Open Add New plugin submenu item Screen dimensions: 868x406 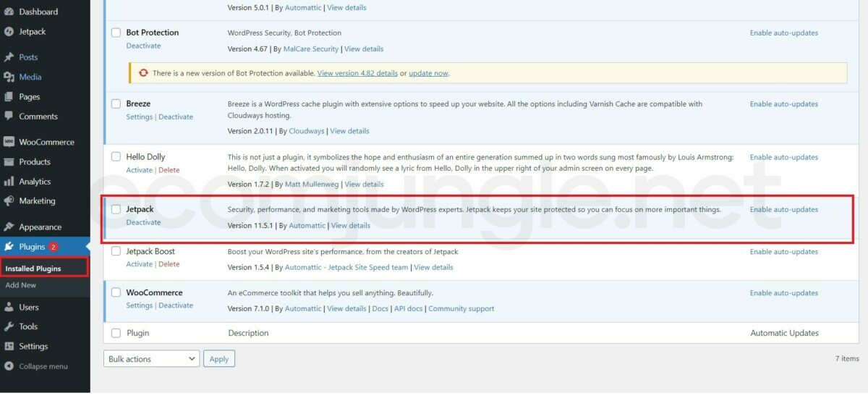(x=21, y=285)
